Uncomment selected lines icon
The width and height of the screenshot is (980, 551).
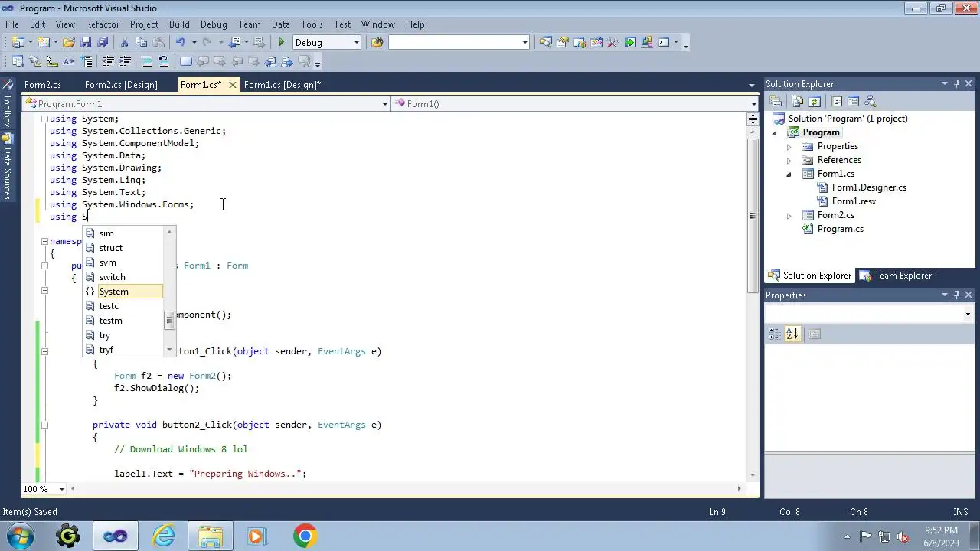pos(163,61)
